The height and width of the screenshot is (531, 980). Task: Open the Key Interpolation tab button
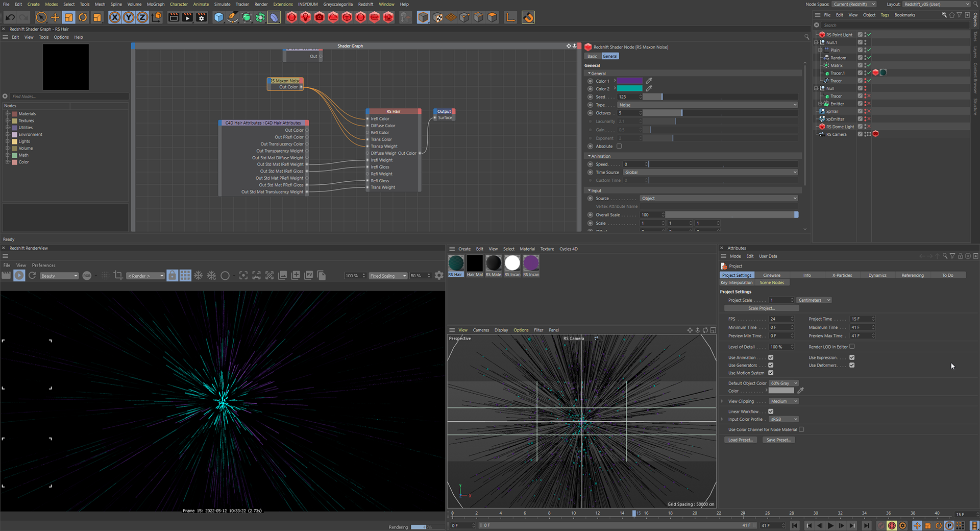(737, 282)
